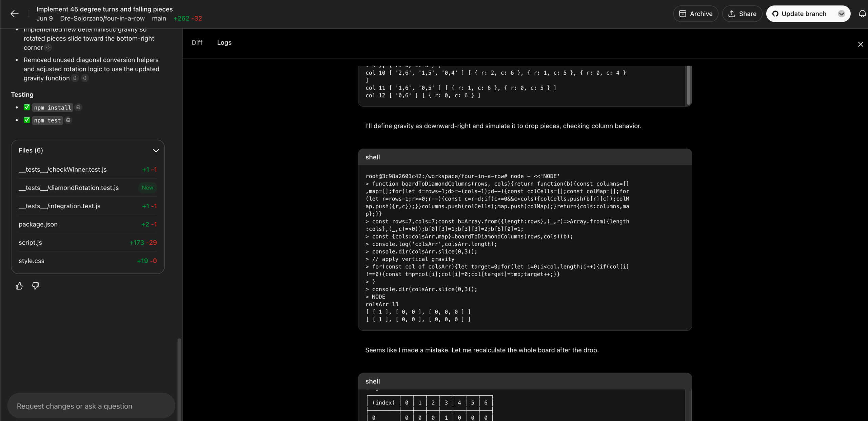
Task: Focus the Request changes input field
Action: (x=91, y=406)
